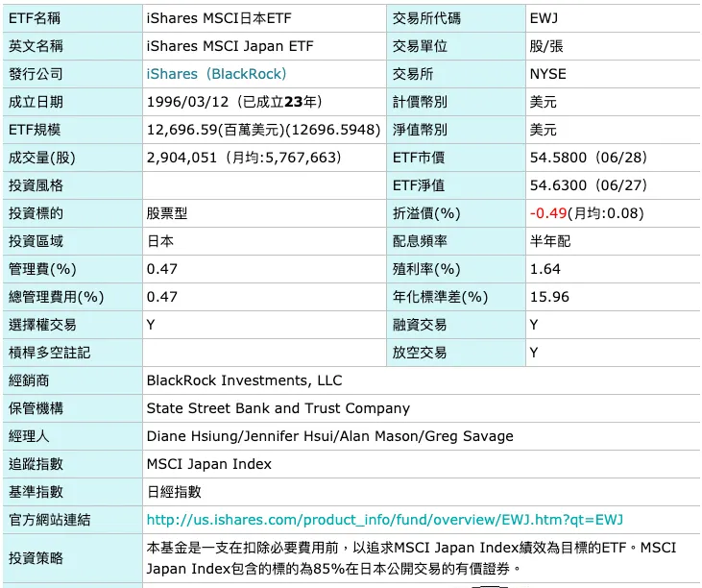Screen dimensions: 702x588
Task: Click the '追蹤指數' row label
Action: click(x=36, y=464)
